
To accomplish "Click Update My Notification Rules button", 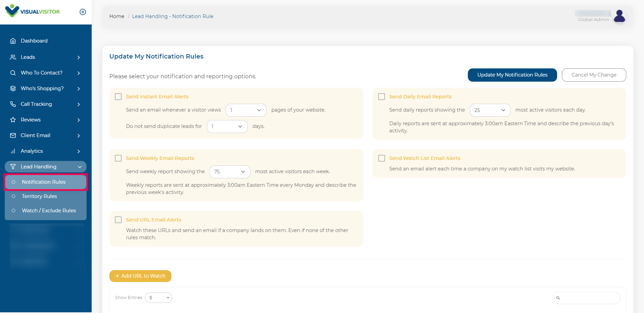I will [x=512, y=75].
